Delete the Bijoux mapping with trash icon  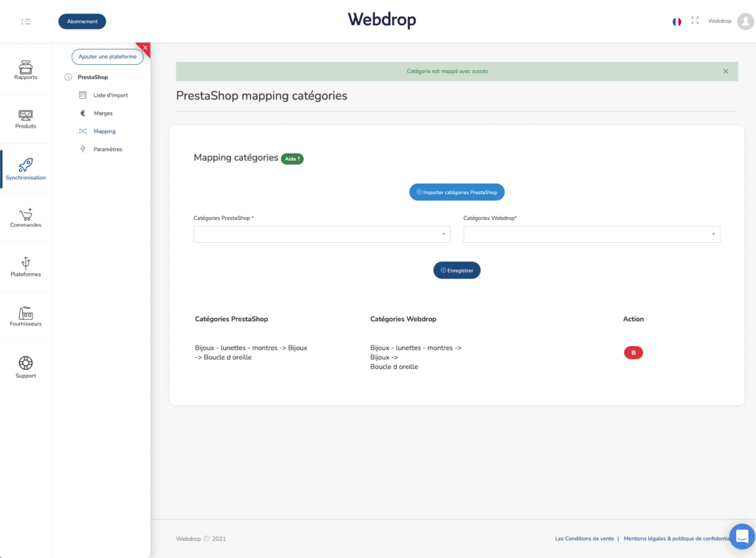click(x=633, y=353)
